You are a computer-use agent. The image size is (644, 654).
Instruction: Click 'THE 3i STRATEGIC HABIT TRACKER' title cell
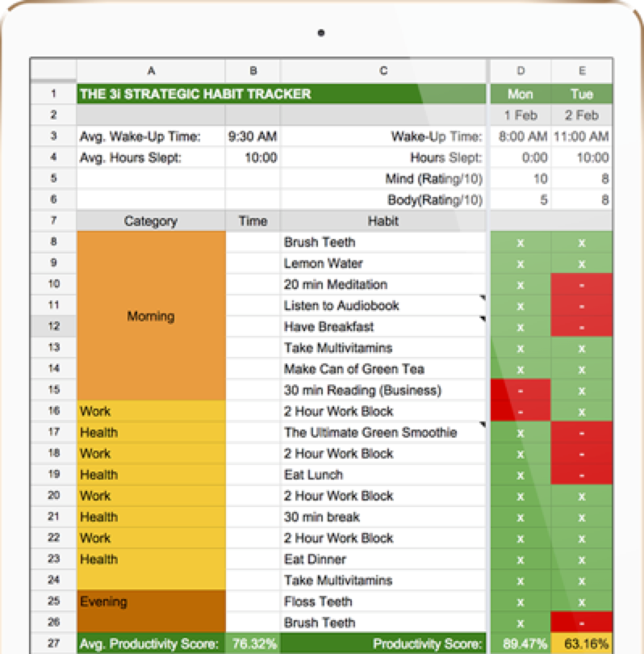tap(282, 94)
